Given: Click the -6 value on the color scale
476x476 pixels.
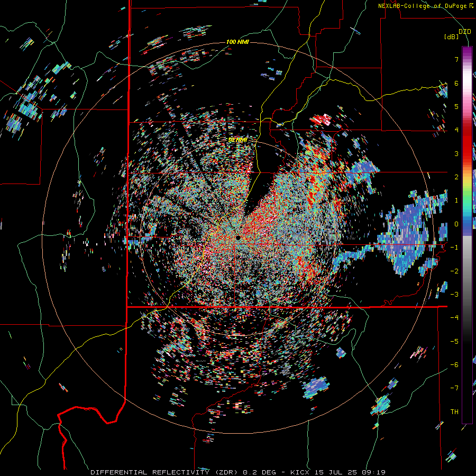Looking at the screenshot, I should pyautogui.click(x=454, y=364).
